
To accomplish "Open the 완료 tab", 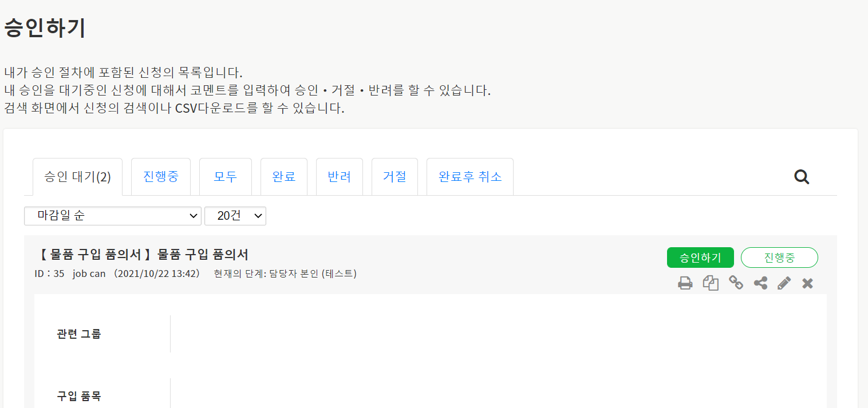I will point(284,176).
